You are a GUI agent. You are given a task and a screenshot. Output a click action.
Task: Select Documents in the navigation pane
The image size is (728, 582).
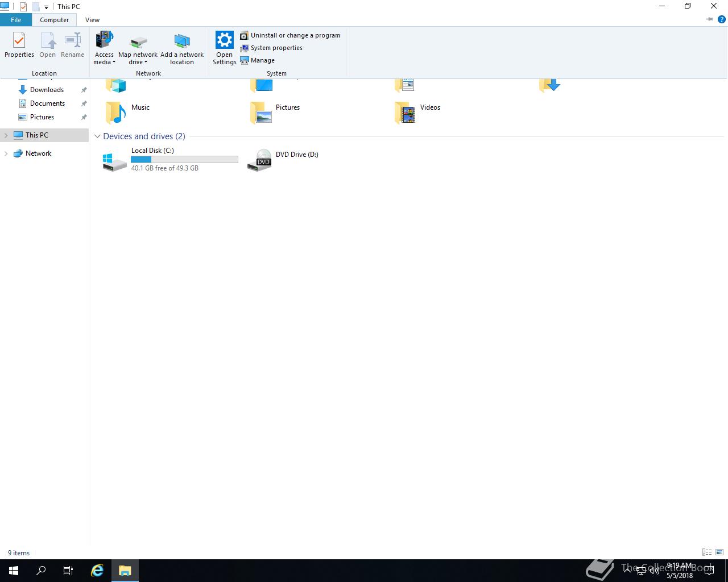[x=47, y=103]
